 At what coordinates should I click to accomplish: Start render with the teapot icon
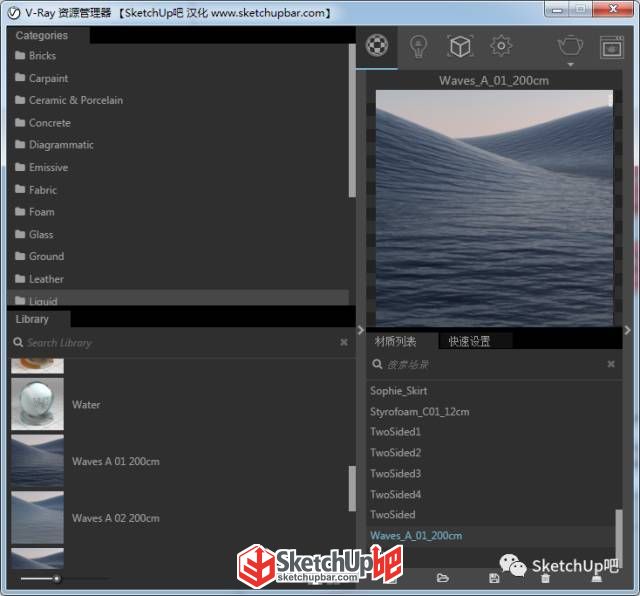[x=570, y=45]
